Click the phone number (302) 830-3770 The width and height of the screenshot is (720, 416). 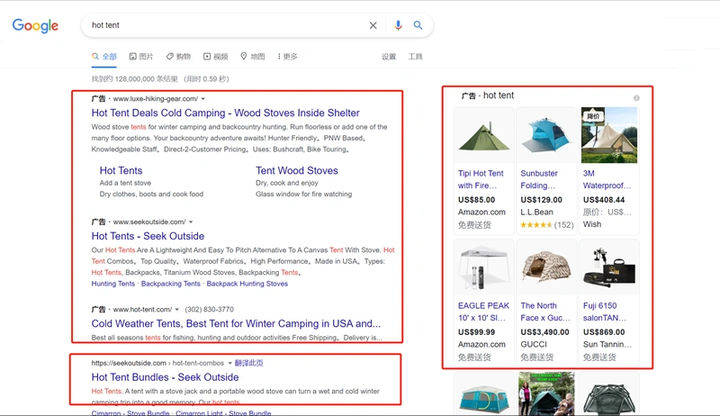(x=209, y=309)
